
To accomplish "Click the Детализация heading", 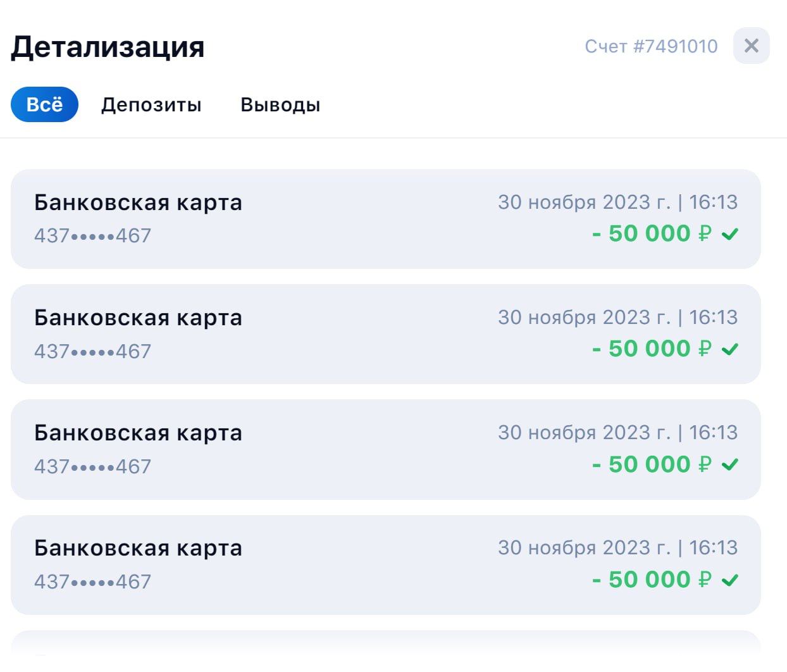I will point(108,47).
